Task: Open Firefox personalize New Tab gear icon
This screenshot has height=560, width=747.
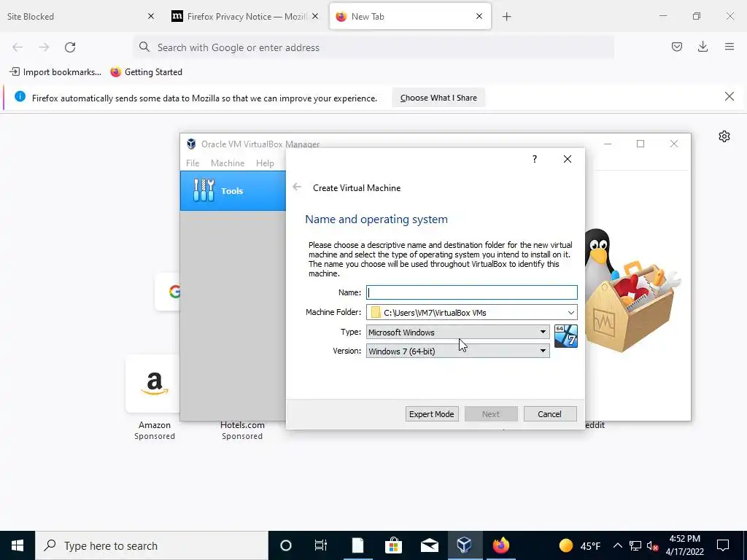Action: pos(724,136)
